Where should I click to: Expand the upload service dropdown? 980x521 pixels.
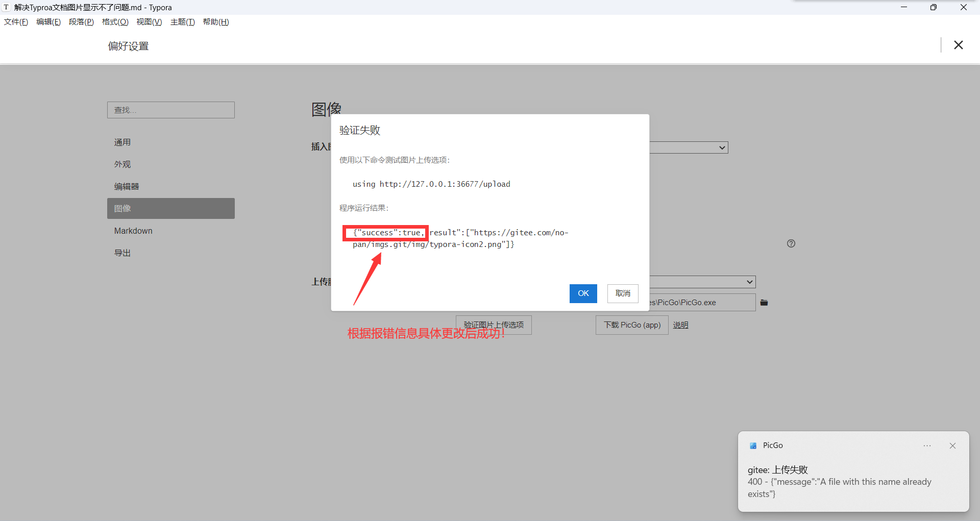click(702, 282)
